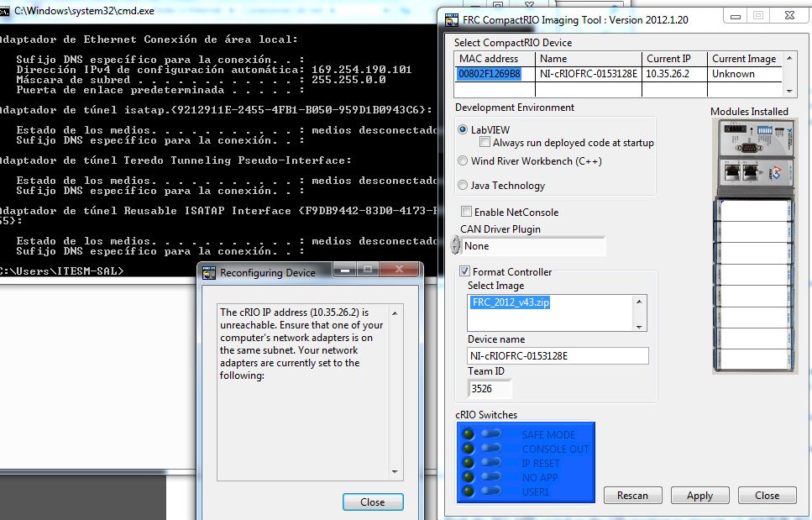Toggle the NO APP switch
The image size is (812, 520).
click(x=491, y=476)
